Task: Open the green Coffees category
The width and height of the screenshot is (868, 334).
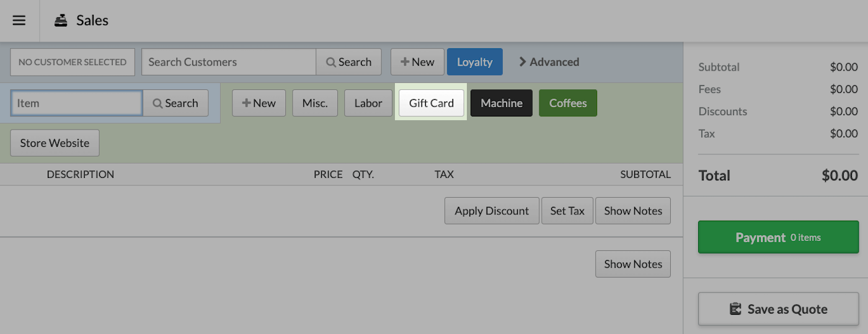Action: [x=568, y=103]
